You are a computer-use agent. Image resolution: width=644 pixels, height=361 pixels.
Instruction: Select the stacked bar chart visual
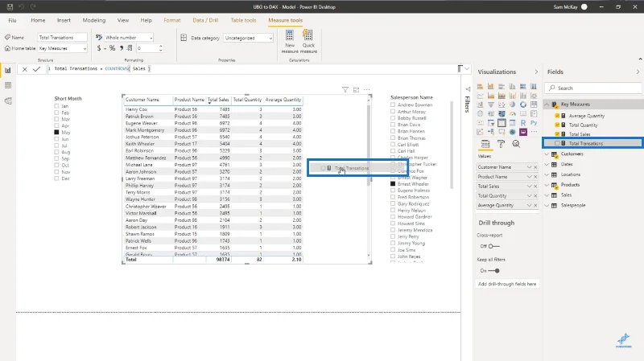480,87
